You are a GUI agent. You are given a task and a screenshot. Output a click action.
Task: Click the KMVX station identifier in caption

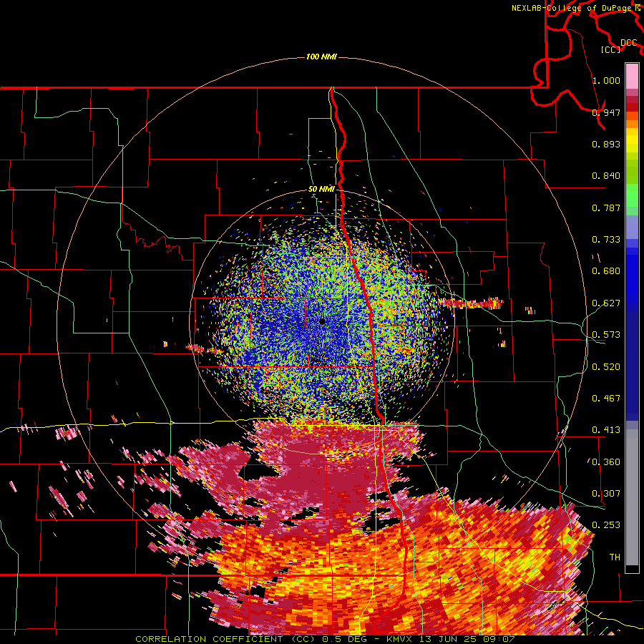(400, 639)
